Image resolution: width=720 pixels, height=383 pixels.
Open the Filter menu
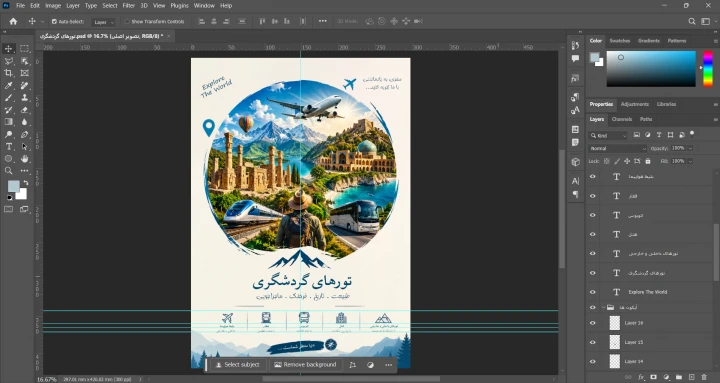click(129, 6)
